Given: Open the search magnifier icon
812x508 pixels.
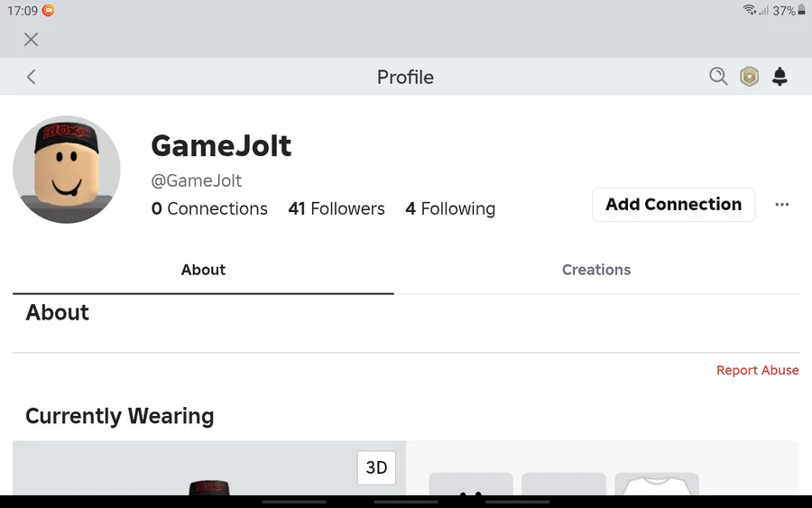Looking at the screenshot, I should [718, 77].
